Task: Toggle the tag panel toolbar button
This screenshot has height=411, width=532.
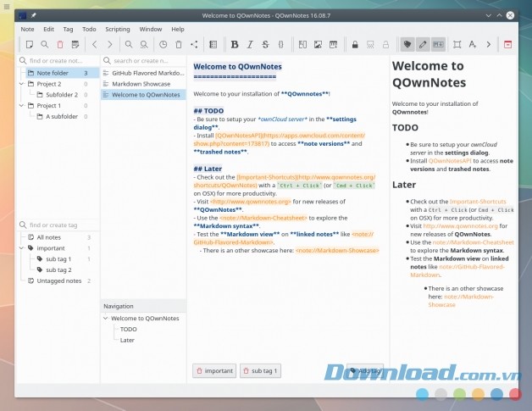Action: coord(407,44)
